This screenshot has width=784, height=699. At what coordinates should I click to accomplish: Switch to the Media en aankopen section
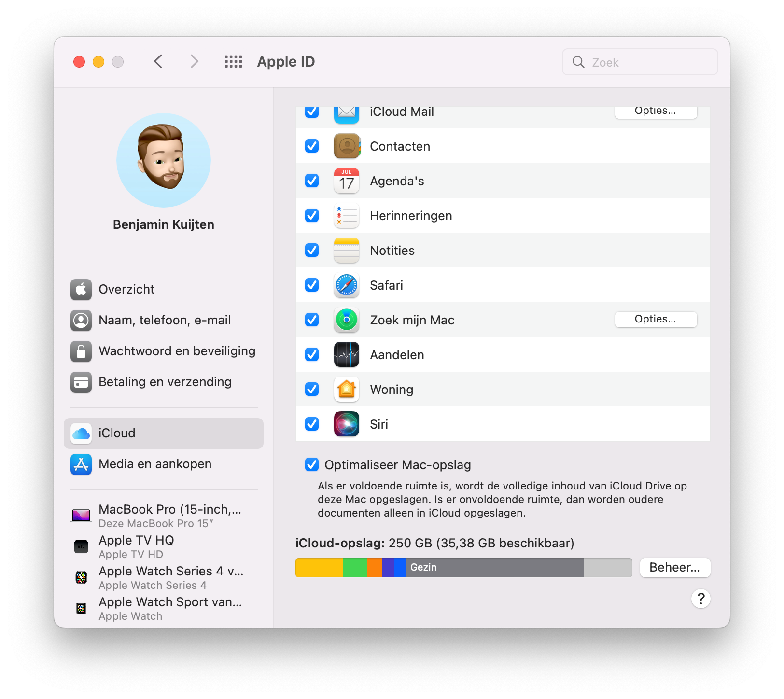pyautogui.click(x=154, y=464)
